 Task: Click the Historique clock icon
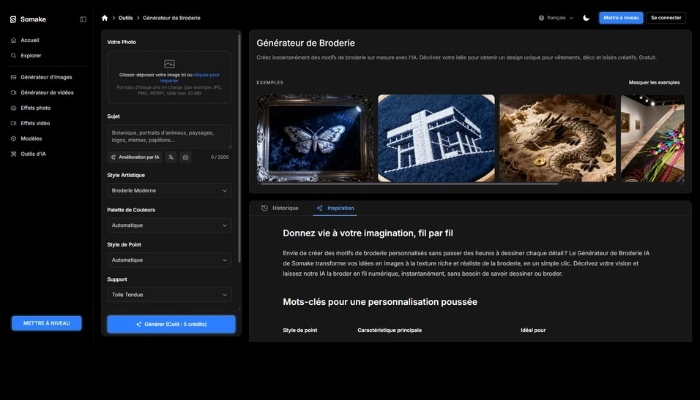264,208
